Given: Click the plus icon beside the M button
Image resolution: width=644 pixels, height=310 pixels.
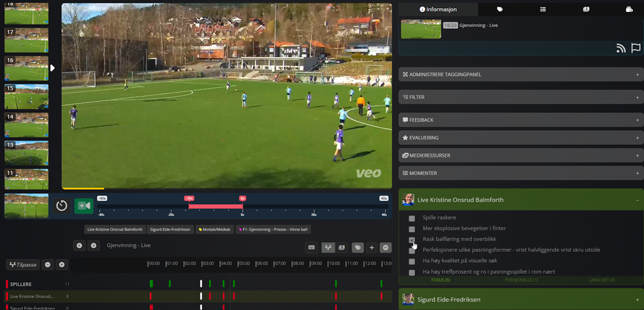Looking at the screenshot, I should point(372,248).
